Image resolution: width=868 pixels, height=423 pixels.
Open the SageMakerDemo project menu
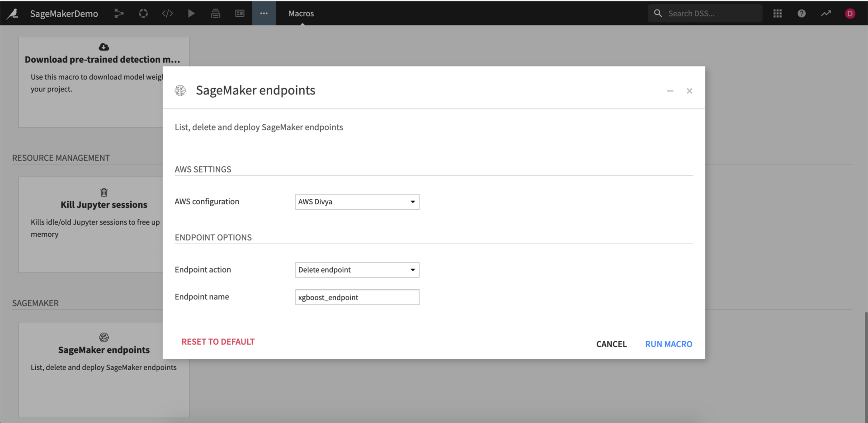point(64,13)
